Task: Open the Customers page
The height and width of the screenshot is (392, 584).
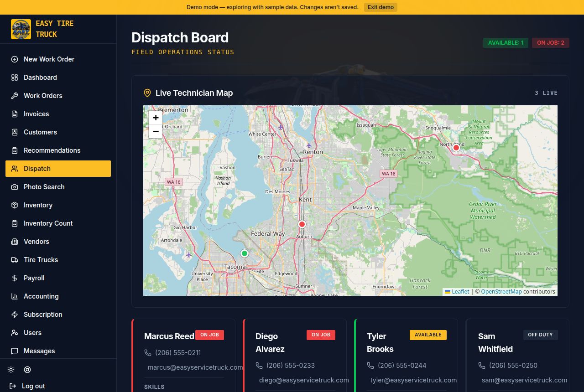Action: pyautogui.click(x=58, y=132)
